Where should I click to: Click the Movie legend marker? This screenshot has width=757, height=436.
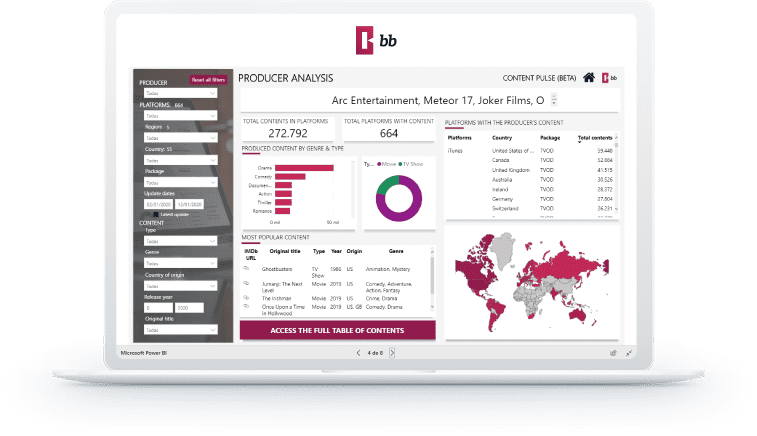(379, 164)
